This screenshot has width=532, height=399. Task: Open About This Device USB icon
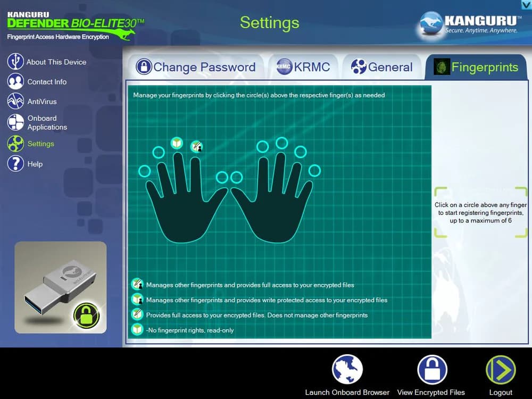click(15, 62)
